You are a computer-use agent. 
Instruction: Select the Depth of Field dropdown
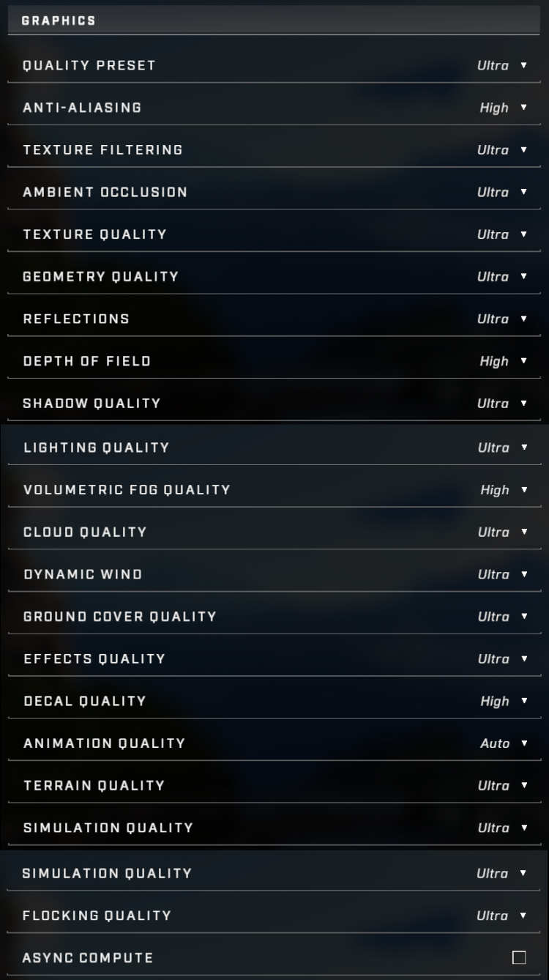[523, 361]
